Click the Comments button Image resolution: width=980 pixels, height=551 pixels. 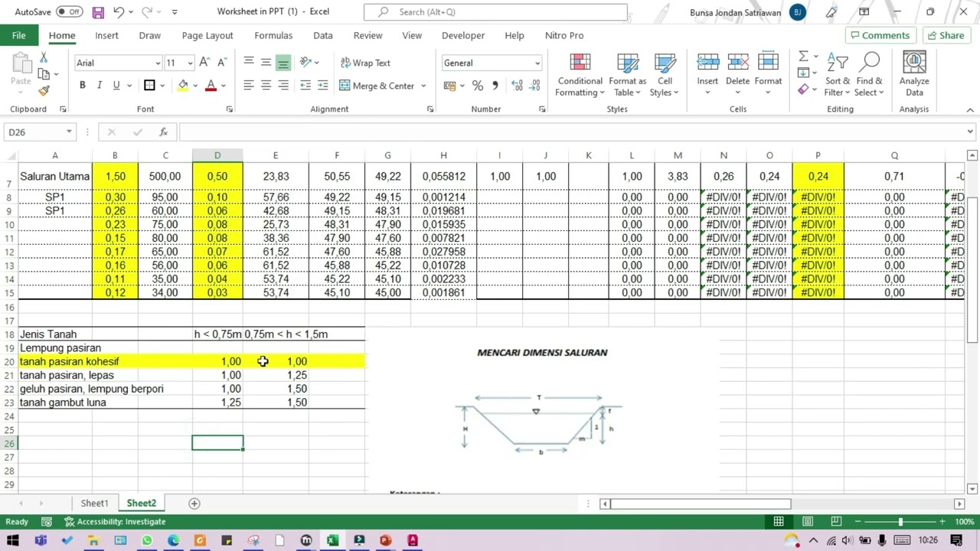coord(880,35)
